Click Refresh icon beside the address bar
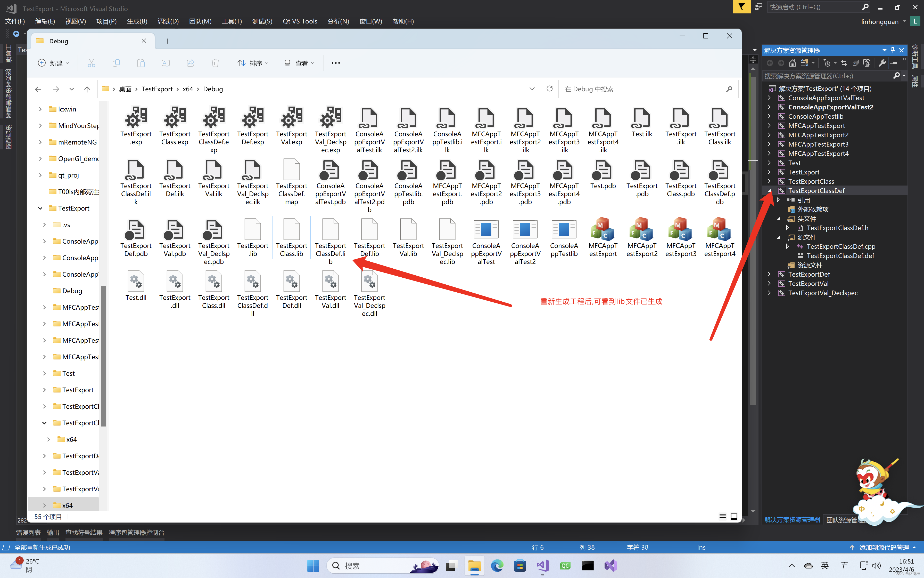 pos(549,89)
